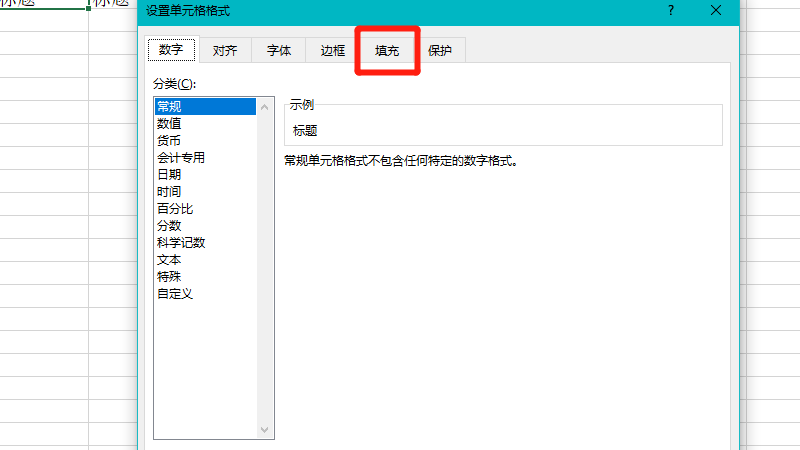Pick 分数 from category list
The height and width of the screenshot is (450, 800).
point(205,226)
